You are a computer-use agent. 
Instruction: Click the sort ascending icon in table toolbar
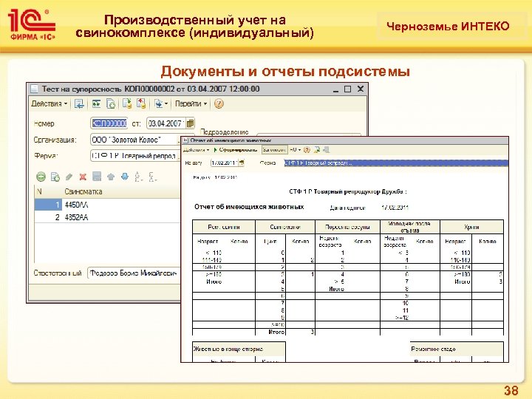pyautogui.click(x=138, y=177)
